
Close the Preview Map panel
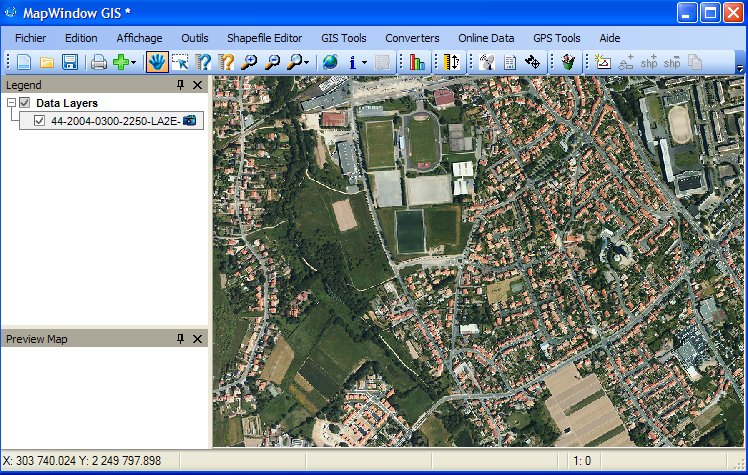coord(198,339)
